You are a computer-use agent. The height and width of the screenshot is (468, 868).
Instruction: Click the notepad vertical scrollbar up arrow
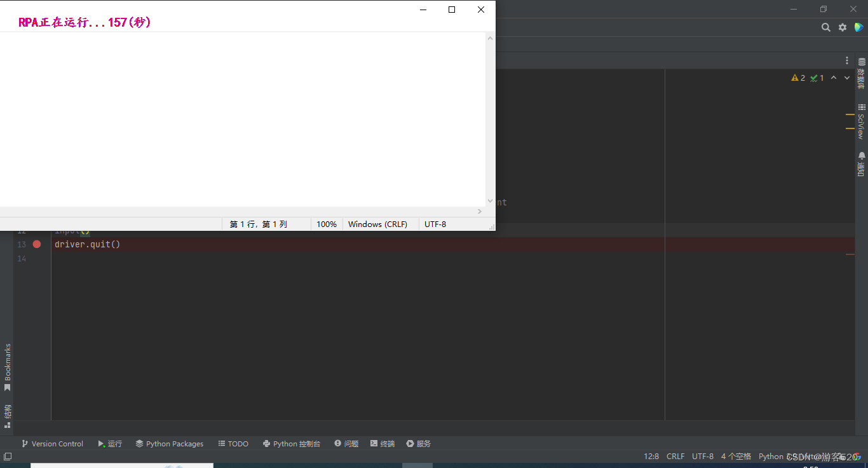pos(490,38)
